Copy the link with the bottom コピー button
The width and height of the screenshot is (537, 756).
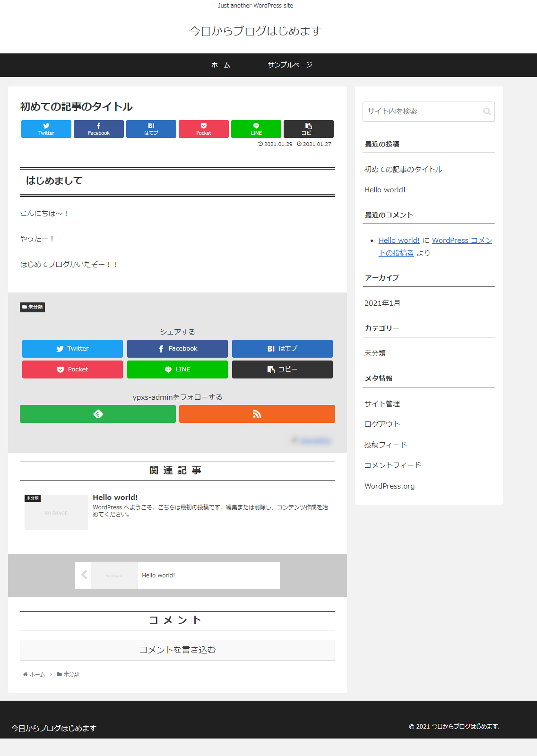point(282,369)
